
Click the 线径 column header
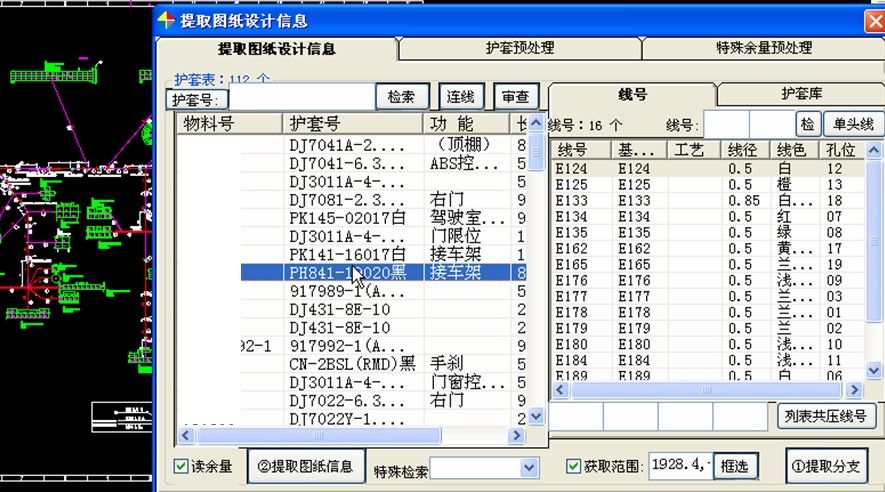745,150
